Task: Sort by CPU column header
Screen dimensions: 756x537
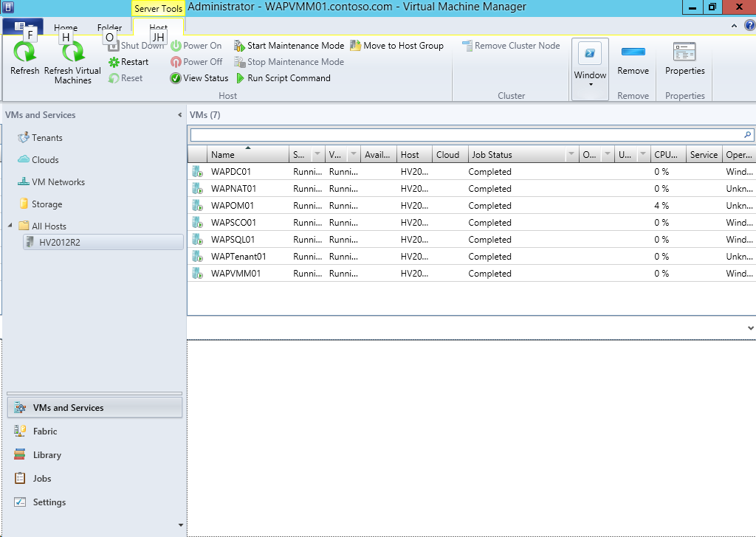Action: [x=667, y=155]
